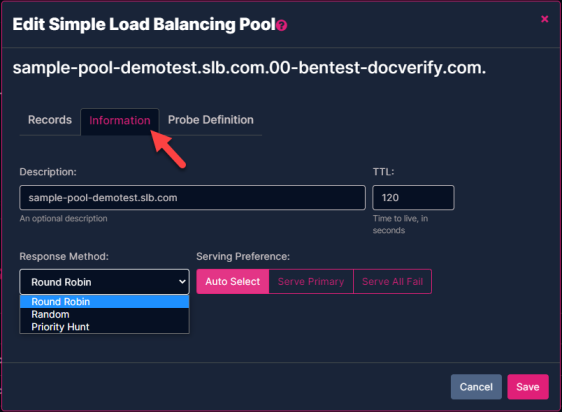Save the pool changes
The image size is (563, 413).
pyautogui.click(x=528, y=387)
